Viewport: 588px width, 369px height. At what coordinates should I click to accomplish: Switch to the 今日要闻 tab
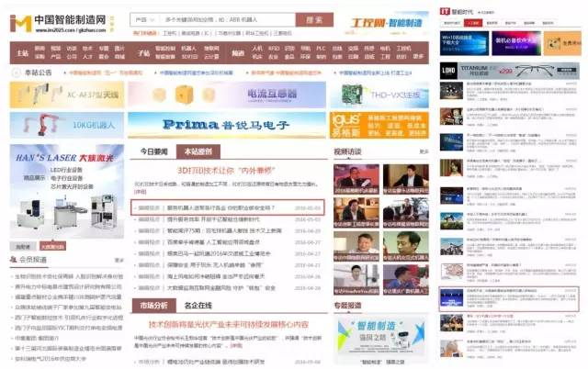[x=153, y=151]
